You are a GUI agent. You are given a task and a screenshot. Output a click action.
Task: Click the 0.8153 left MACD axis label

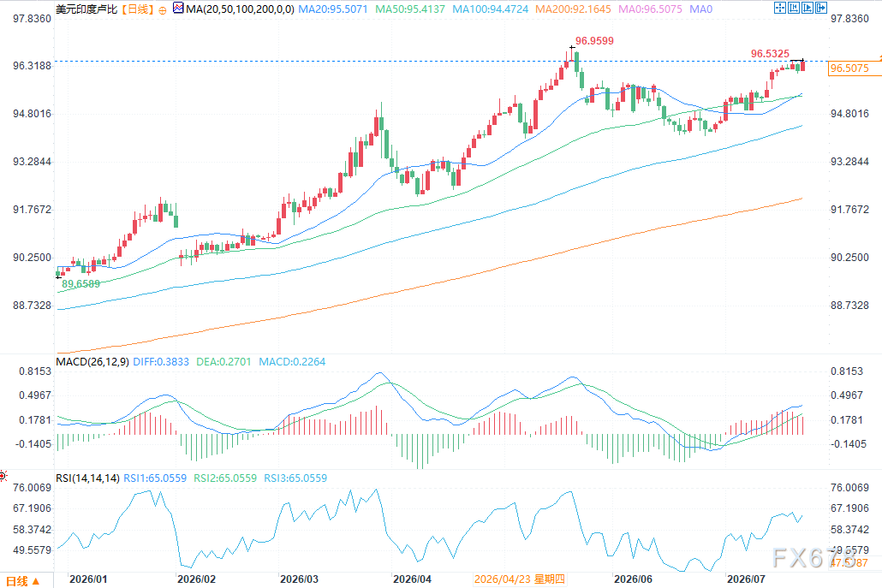(x=35, y=371)
